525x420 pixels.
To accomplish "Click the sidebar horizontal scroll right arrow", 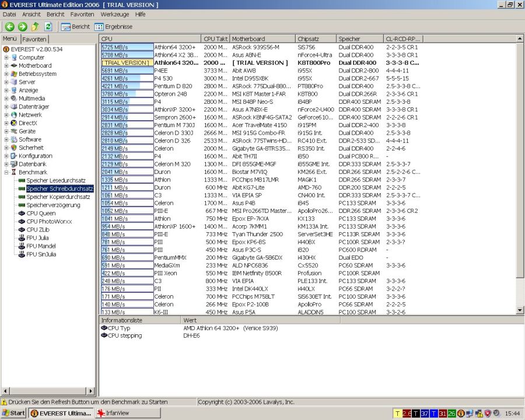I will tap(90, 390).
